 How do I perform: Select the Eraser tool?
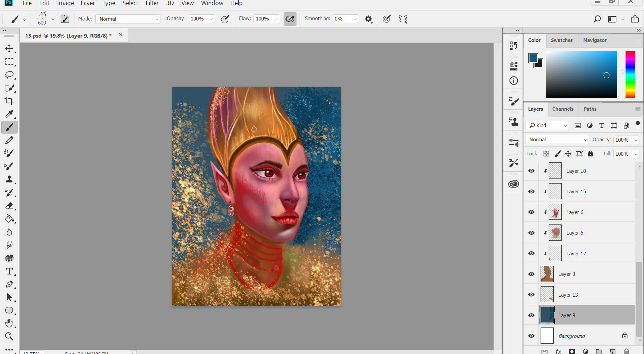9,206
